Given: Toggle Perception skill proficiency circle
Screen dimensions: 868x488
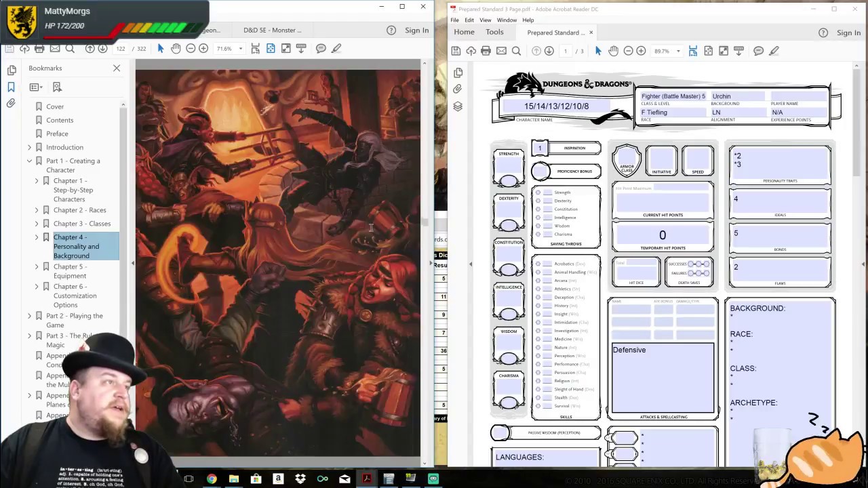Looking at the screenshot, I should tap(538, 356).
